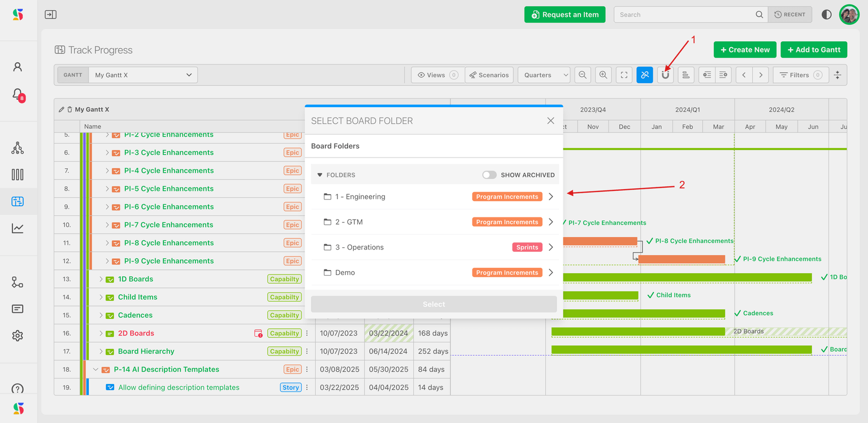The width and height of the screenshot is (868, 423).
Task: Open the My Gantt X selector dropdown
Action: coord(144,75)
